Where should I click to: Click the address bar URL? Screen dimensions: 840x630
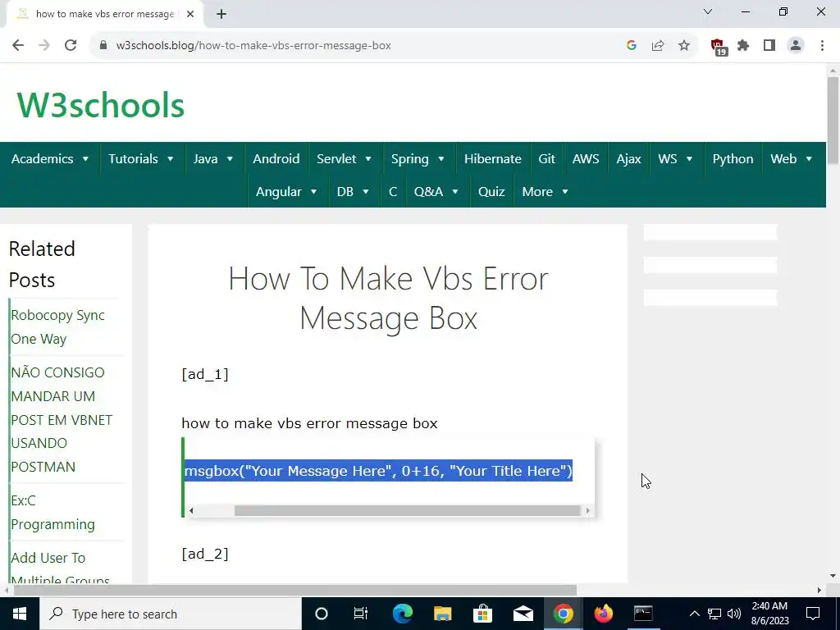click(253, 46)
